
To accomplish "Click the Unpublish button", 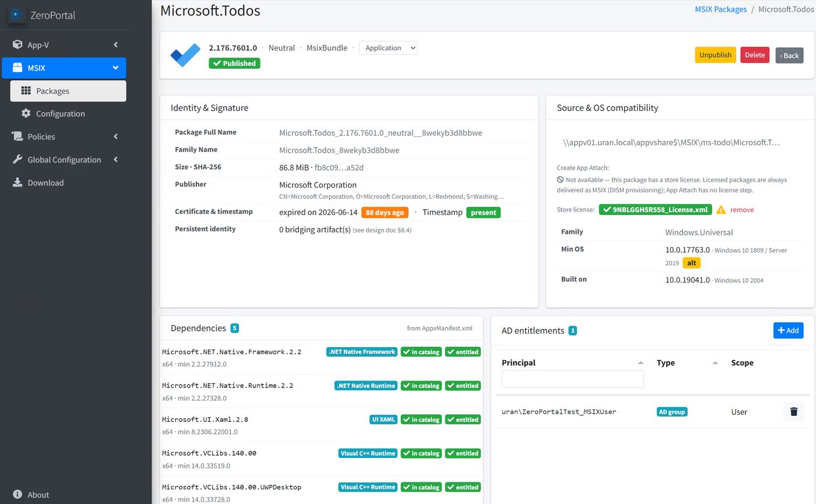I will [x=715, y=55].
